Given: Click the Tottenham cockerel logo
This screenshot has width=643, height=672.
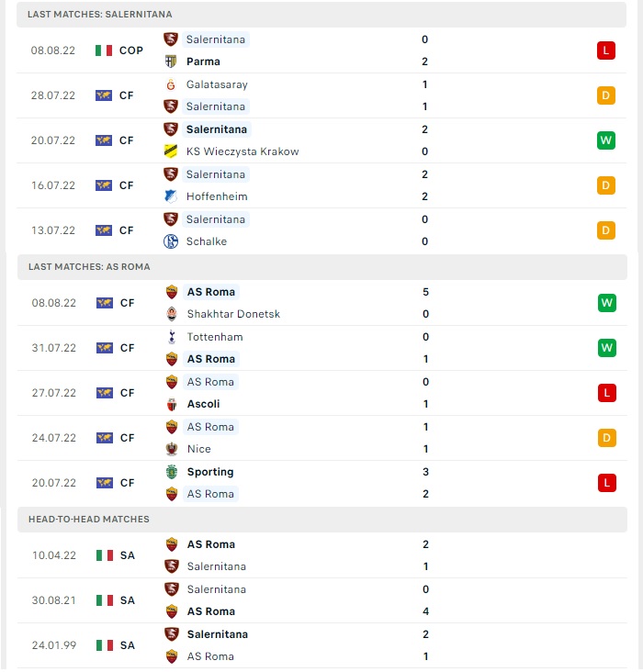Looking at the screenshot, I should 172,337.
